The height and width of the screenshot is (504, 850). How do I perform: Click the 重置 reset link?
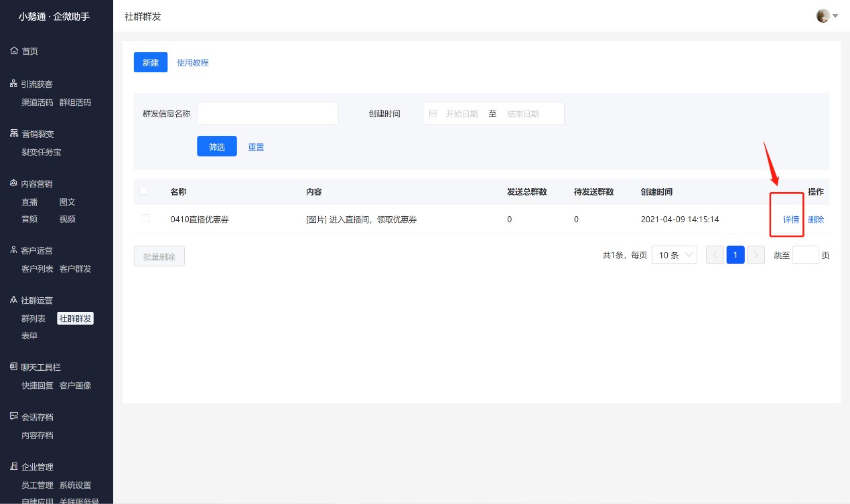256,147
